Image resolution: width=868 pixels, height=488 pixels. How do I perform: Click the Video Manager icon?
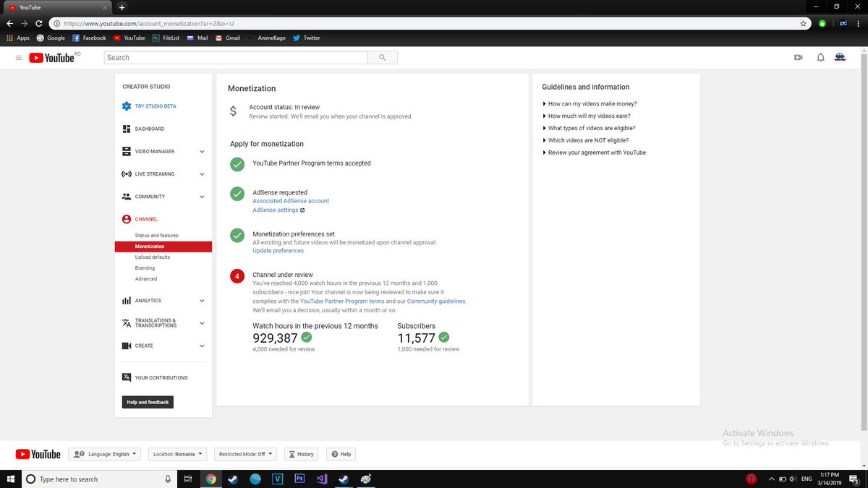127,151
